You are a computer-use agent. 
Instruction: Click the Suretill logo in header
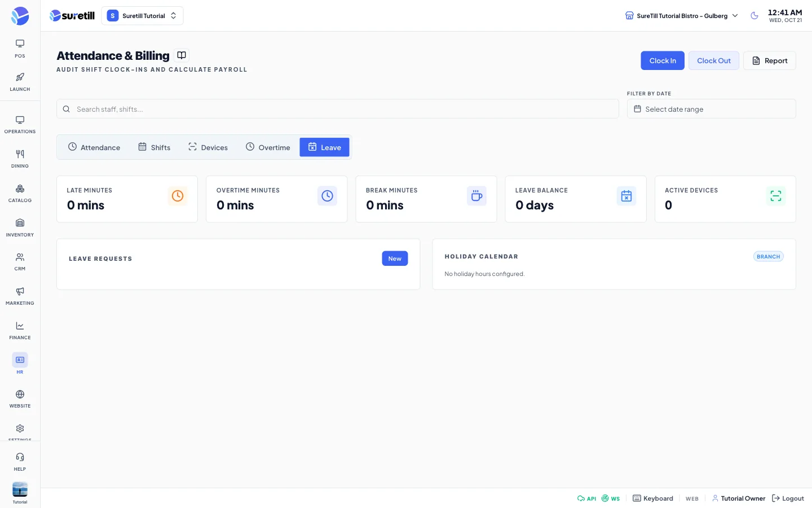72,16
